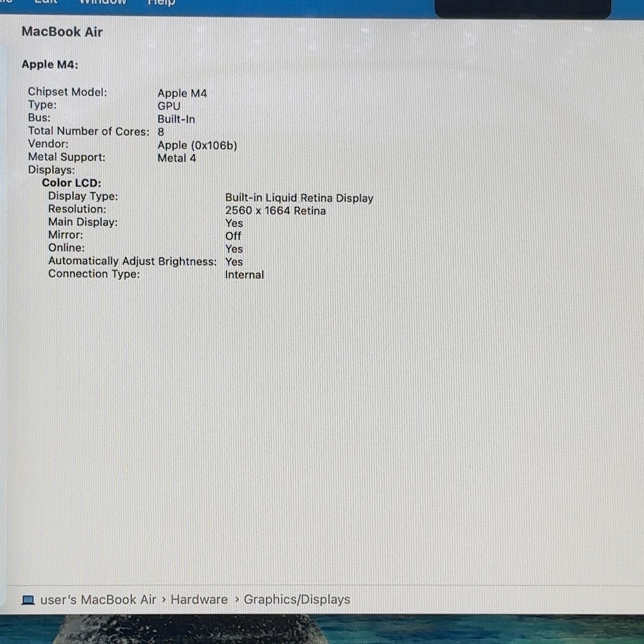644x644 pixels.
Task: Select the Connection Type value "Internal"
Action: pos(244,275)
